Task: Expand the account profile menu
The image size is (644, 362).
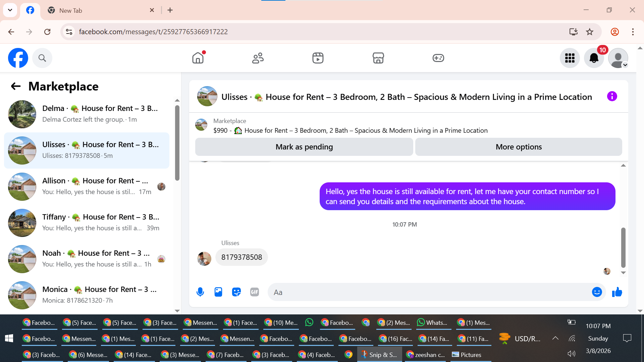Action: 618,58
